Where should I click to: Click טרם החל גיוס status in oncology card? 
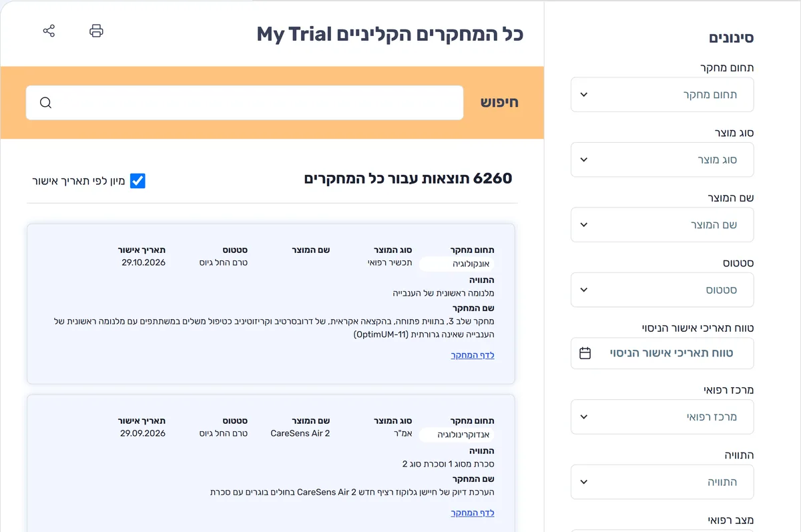tap(224, 262)
